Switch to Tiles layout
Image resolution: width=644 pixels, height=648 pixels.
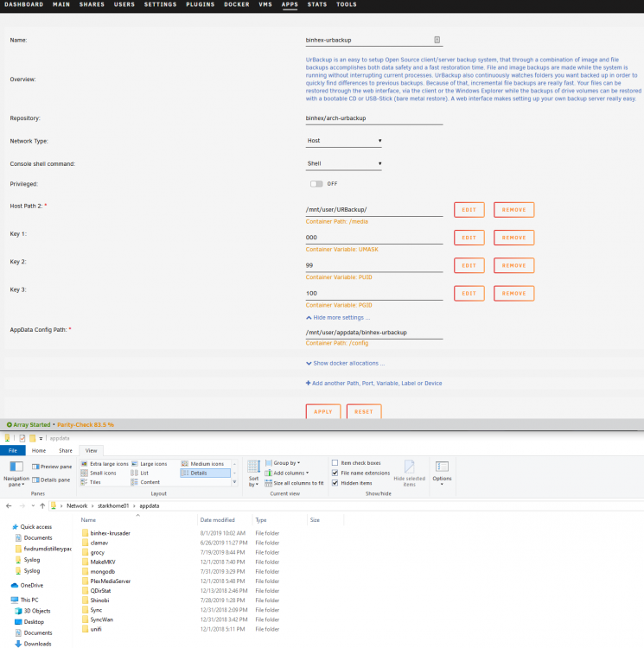coord(91,482)
